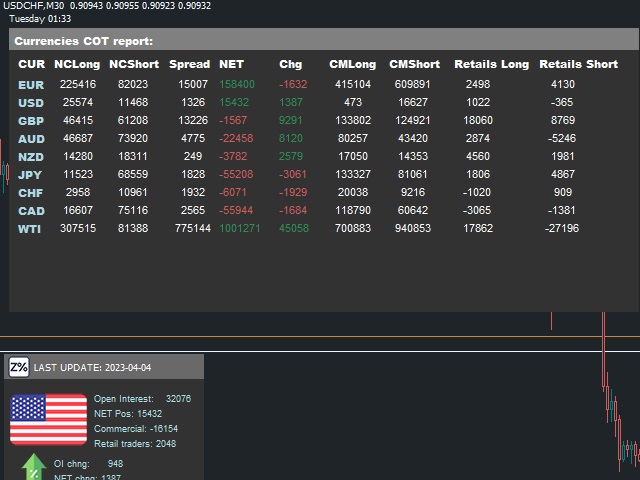
Task: Click the Z% logo icon
Action: pos(19,367)
